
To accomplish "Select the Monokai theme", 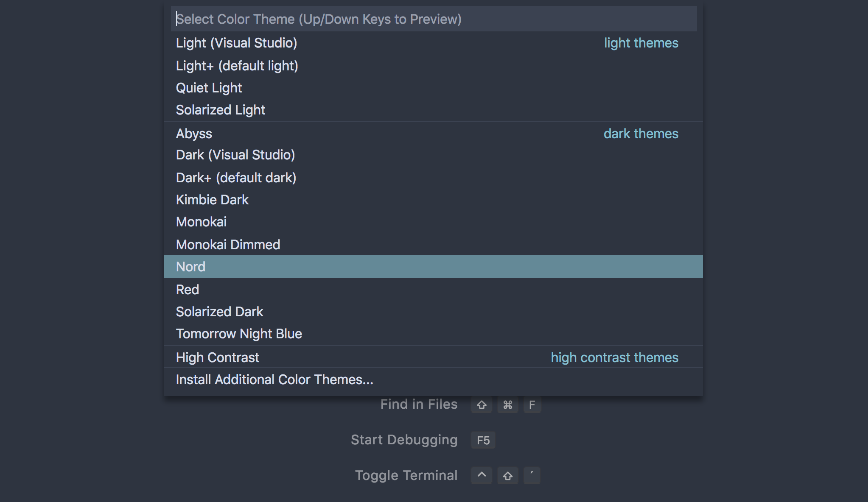I will point(433,222).
